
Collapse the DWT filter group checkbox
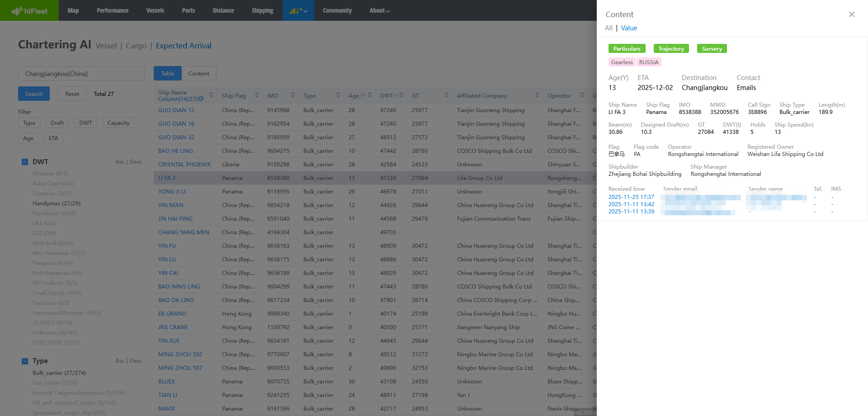pyautogui.click(x=25, y=162)
